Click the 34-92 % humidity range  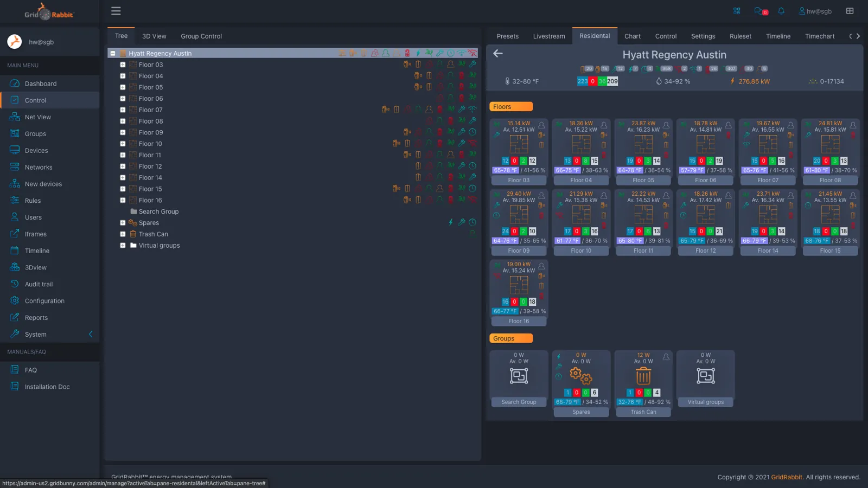tap(677, 81)
